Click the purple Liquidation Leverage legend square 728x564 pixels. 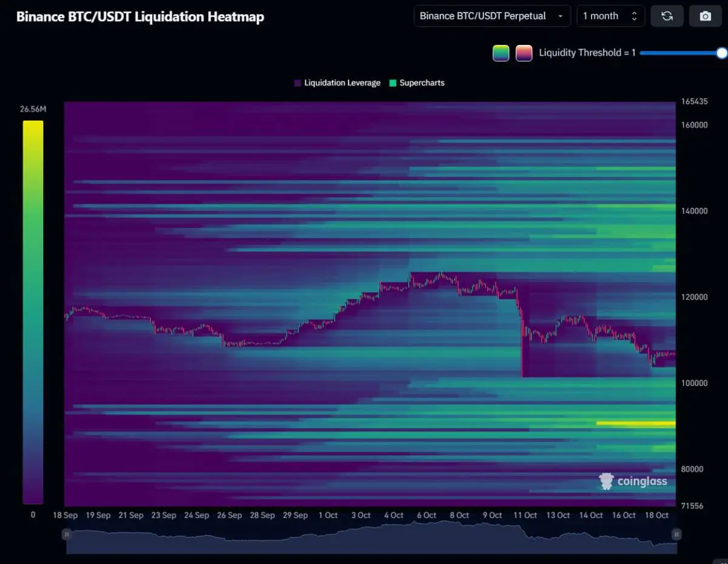coord(297,83)
